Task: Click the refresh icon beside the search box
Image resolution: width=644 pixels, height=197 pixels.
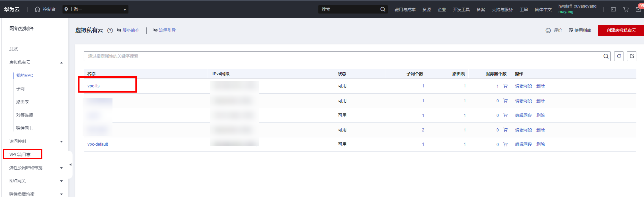Action: pos(619,56)
